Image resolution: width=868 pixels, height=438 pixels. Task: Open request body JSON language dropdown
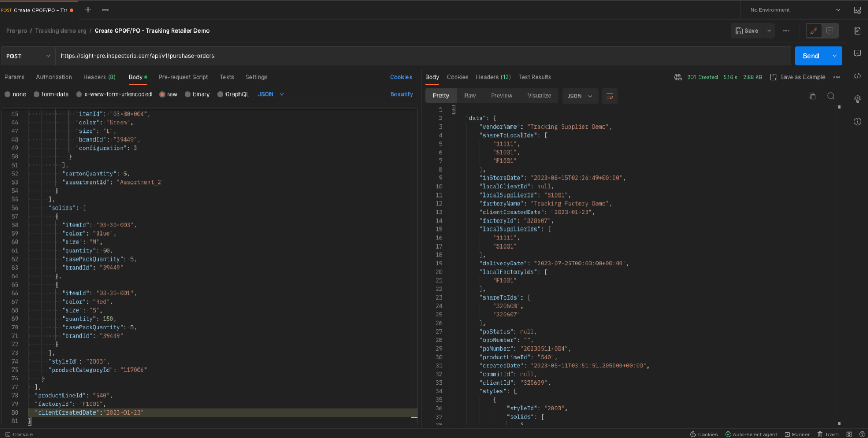coord(271,94)
